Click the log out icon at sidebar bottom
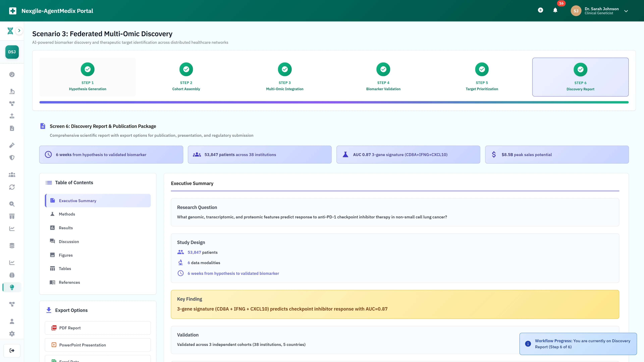The image size is (644, 362). pyautogui.click(x=12, y=350)
